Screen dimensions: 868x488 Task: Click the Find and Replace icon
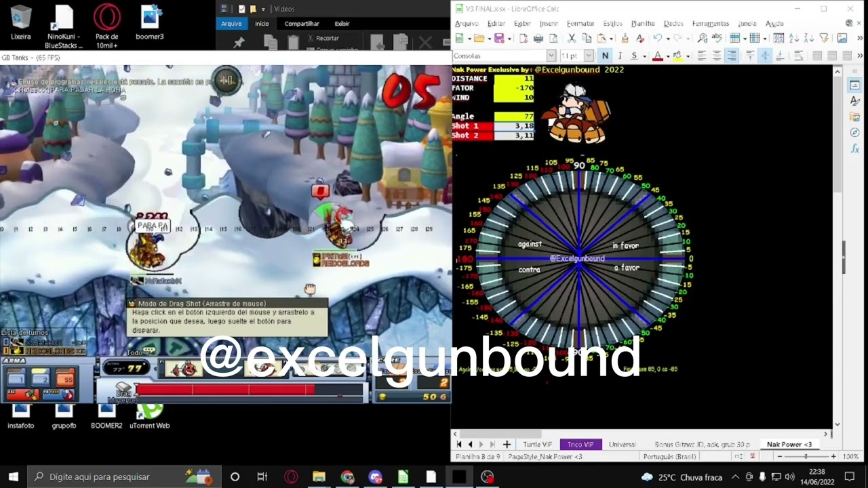[x=703, y=39]
